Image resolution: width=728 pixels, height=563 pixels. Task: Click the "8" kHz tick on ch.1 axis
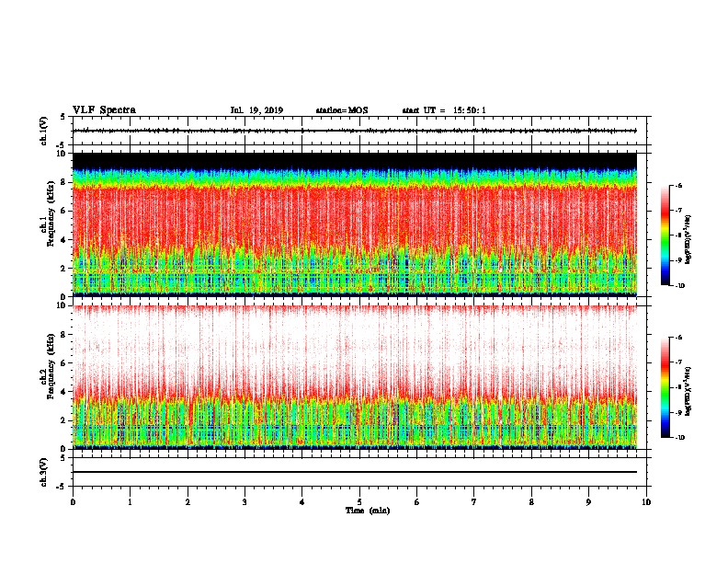coord(63,182)
